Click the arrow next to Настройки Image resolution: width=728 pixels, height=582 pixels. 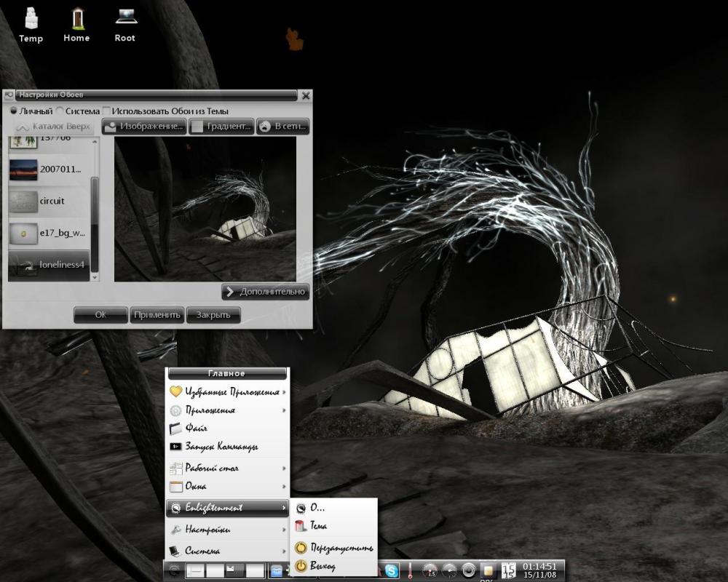284,530
